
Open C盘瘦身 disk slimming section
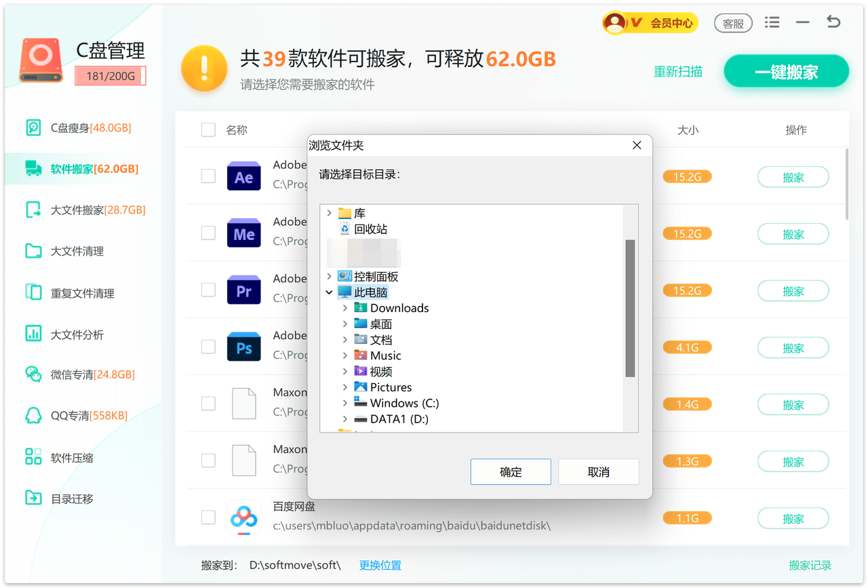[x=90, y=128]
